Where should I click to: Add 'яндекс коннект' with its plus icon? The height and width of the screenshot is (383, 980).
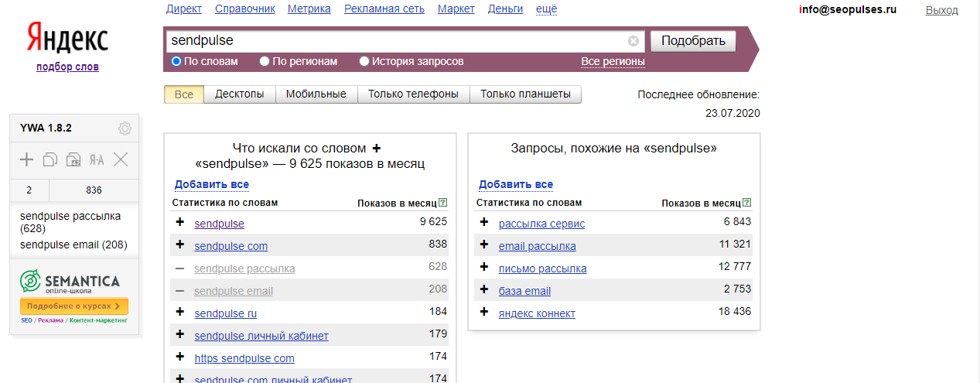[x=485, y=312]
